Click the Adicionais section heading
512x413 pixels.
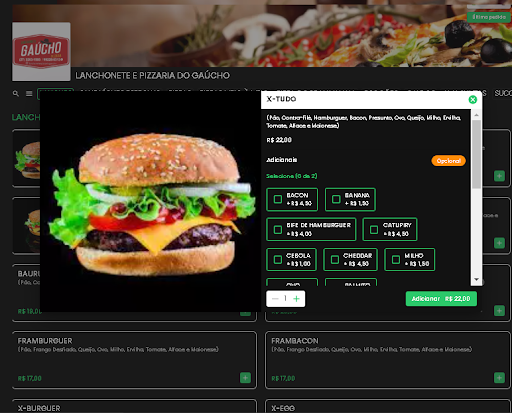point(282,160)
